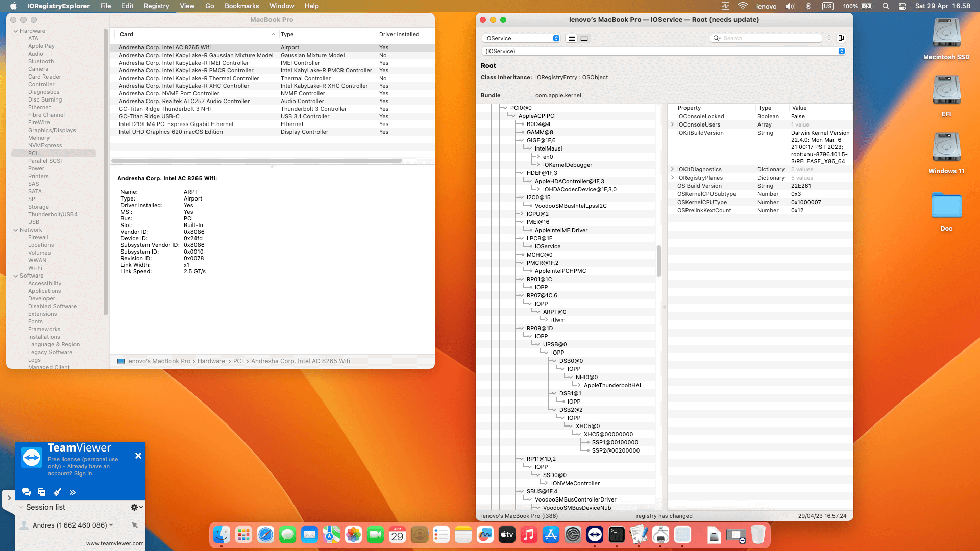Viewport: 980px width, 551px height.
Task: Open Photos from the Dock
Action: pos(353,535)
